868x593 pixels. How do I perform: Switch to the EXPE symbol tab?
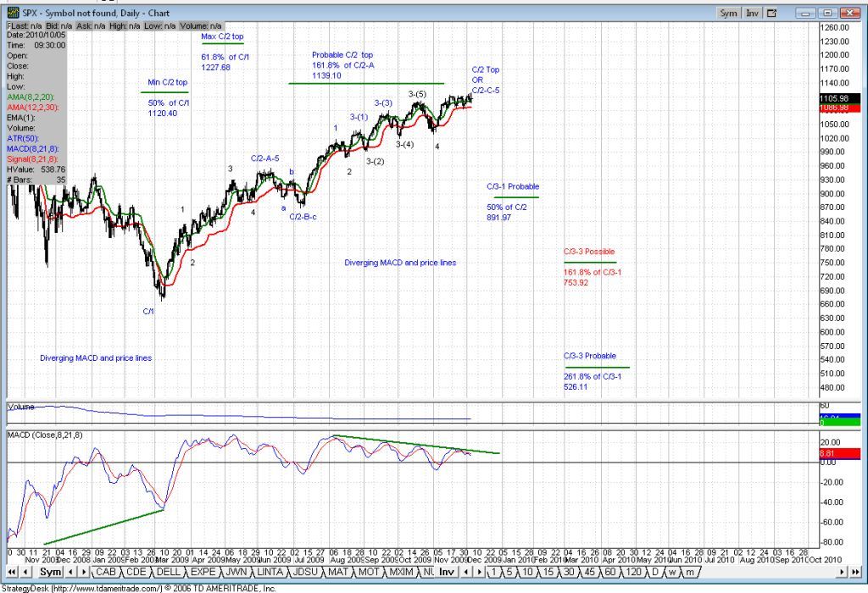tap(203, 572)
